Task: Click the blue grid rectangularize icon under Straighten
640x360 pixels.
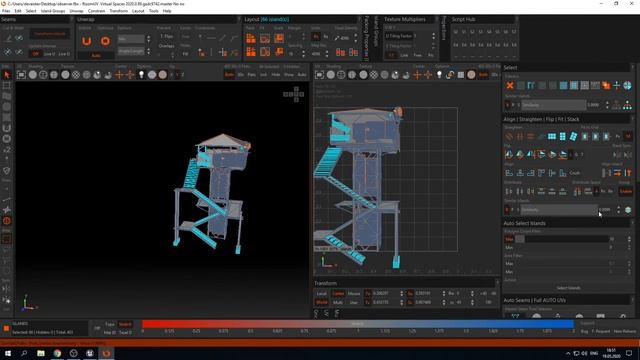Action: point(552,136)
